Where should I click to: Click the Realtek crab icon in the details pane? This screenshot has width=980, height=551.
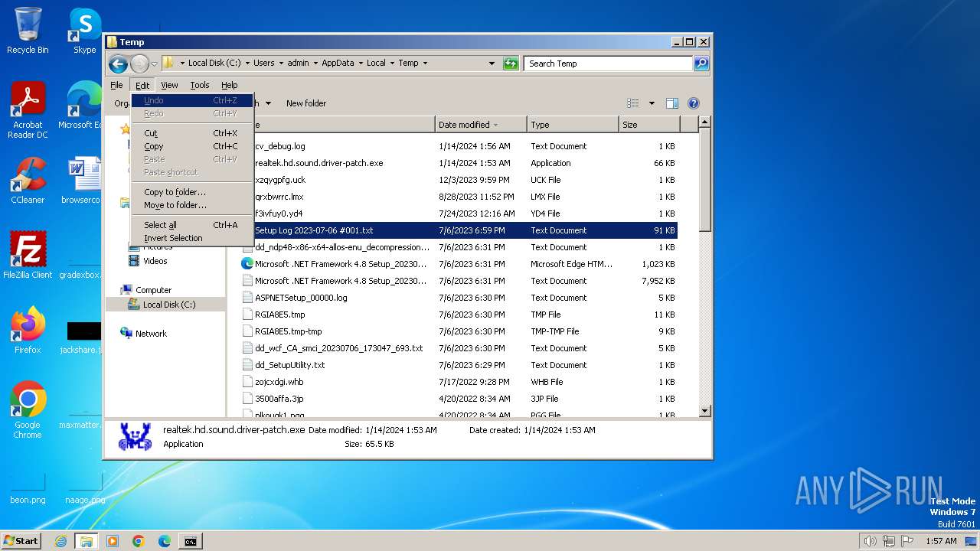136,436
